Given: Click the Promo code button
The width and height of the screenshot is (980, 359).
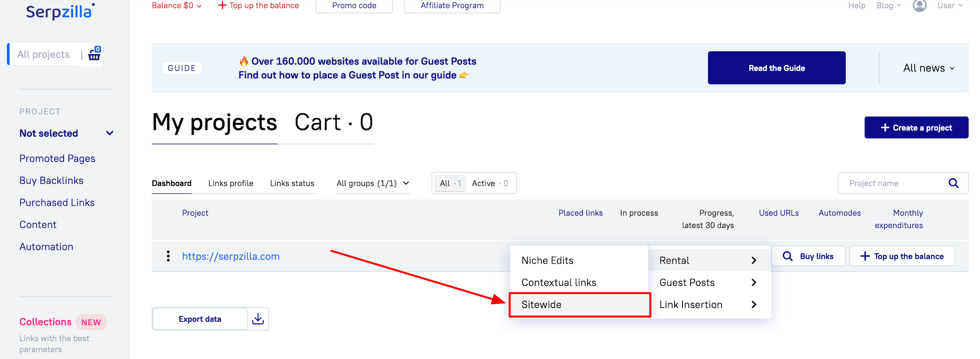Looking at the screenshot, I should pos(354,5).
